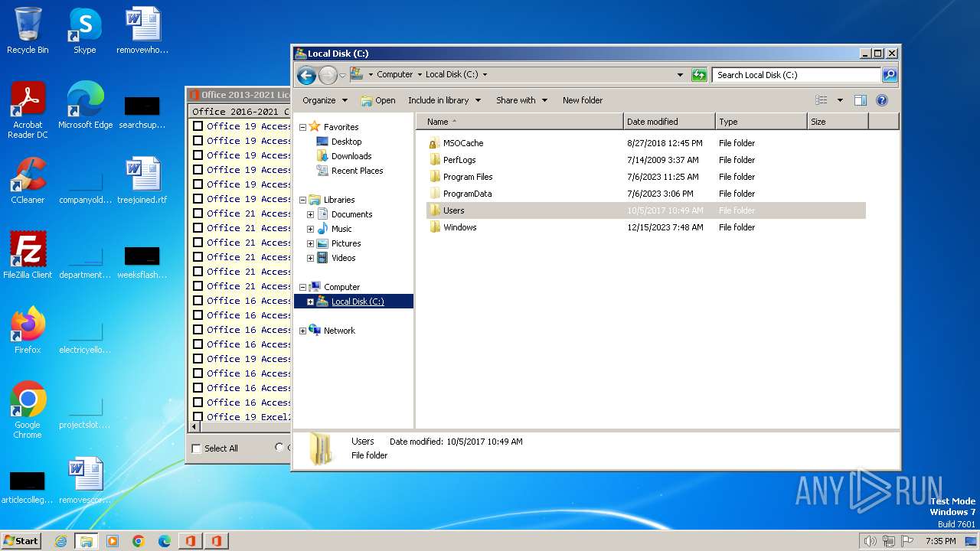This screenshot has width=980, height=551.
Task: Check Office 19 Excel checkbox
Action: 198,417
